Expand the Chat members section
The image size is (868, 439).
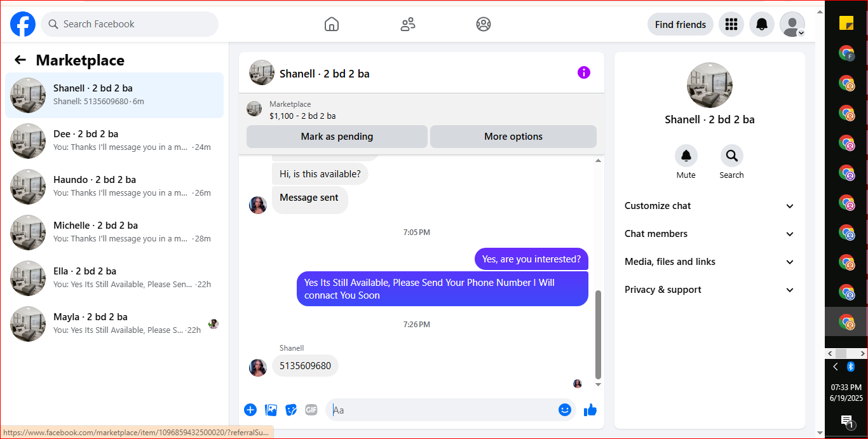[x=710, y=234]
